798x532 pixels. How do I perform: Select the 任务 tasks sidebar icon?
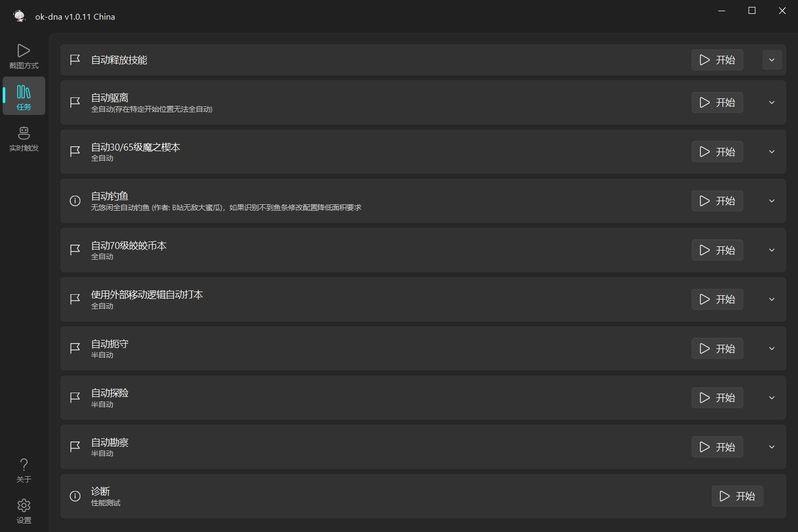(24, 96)
